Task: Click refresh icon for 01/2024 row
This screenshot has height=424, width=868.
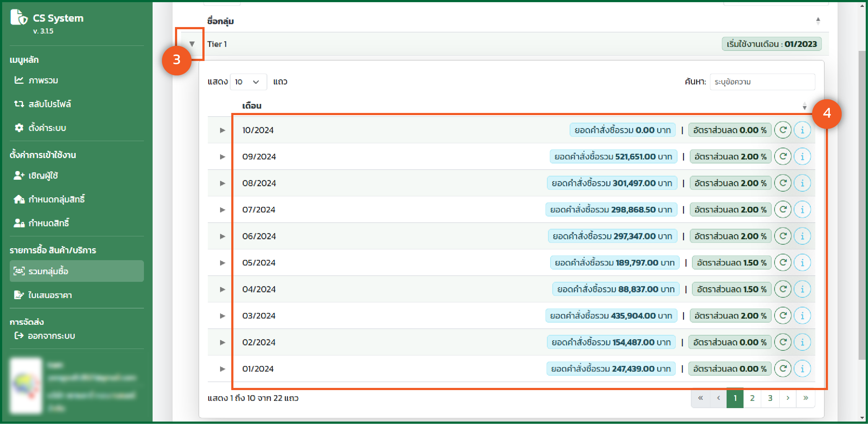Action: (782, 369)
